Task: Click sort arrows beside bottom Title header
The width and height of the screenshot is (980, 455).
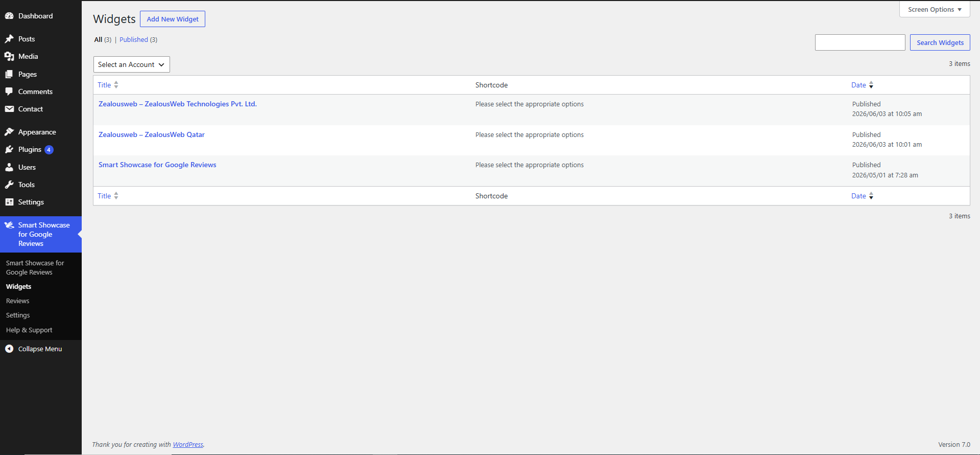Action: pos(116,196)
